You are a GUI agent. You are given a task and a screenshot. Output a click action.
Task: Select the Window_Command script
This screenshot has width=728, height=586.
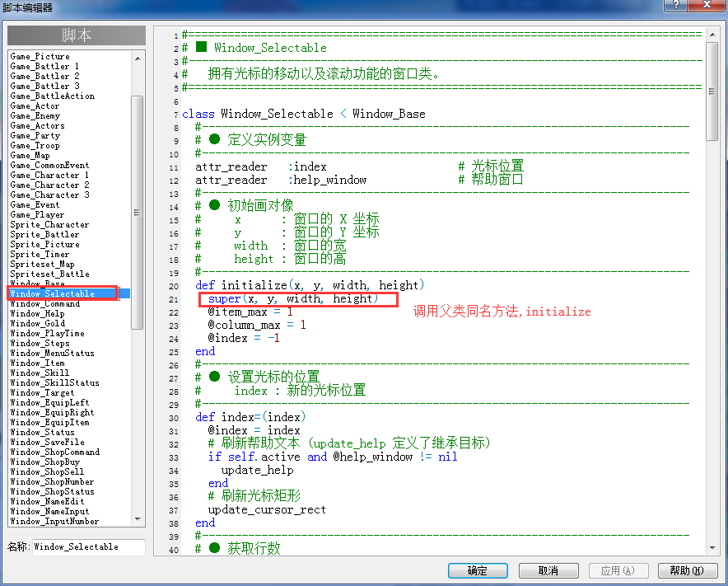[45, 303]
